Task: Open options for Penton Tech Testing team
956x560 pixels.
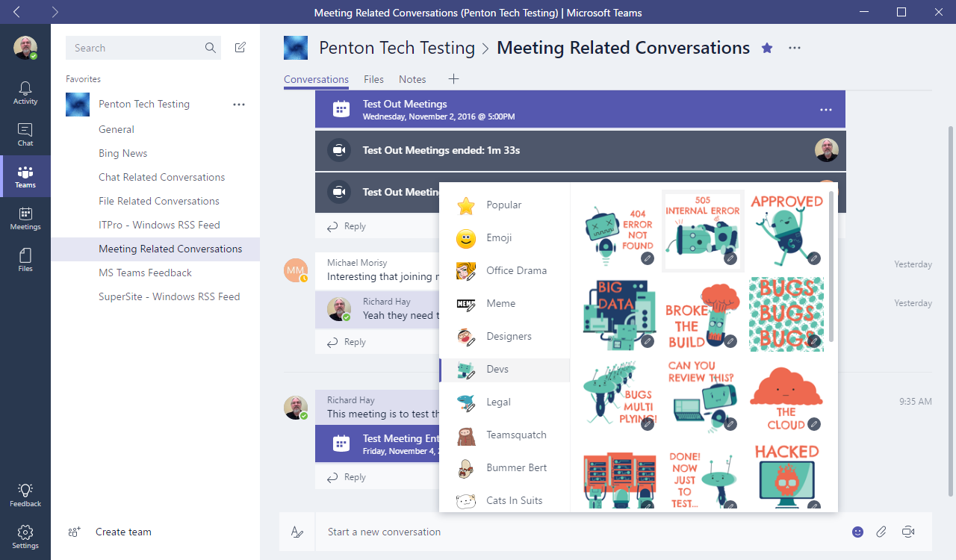Action: pyautogui.click(x=238, y=105)
